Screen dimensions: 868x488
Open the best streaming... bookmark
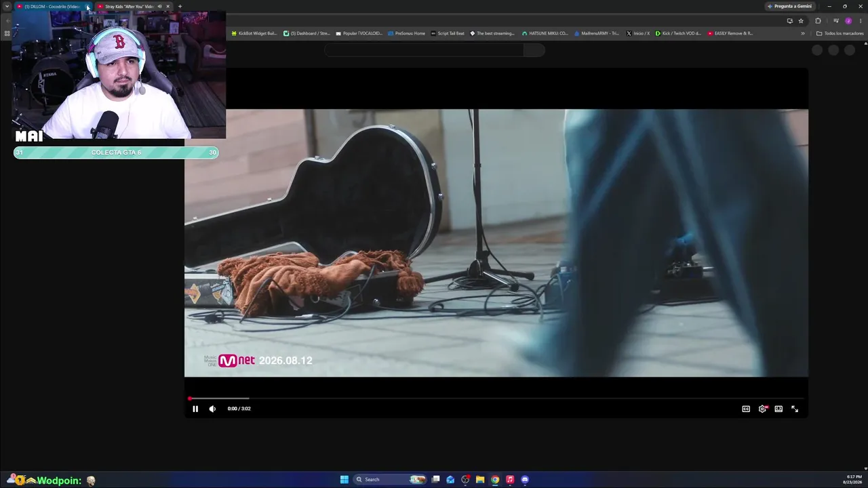(493, 33)
